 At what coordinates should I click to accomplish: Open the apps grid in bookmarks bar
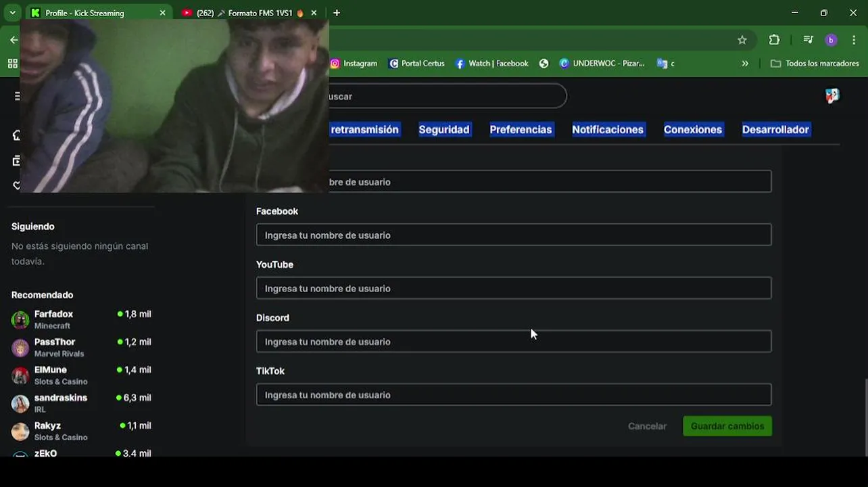[x=12, y=64]
